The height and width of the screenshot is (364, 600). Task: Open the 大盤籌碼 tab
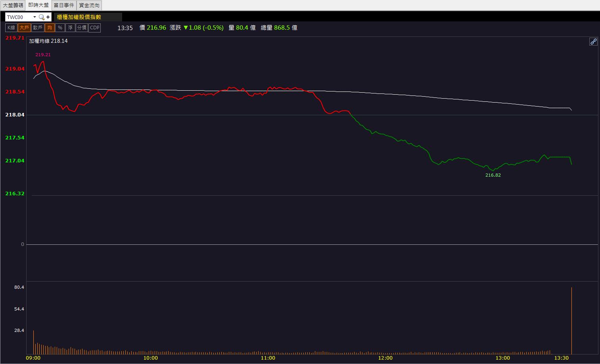click(13, 5)
